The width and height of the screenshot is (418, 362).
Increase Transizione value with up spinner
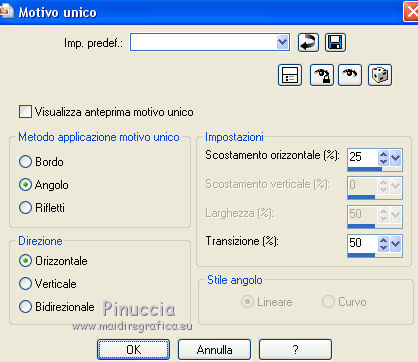point(383,240)
